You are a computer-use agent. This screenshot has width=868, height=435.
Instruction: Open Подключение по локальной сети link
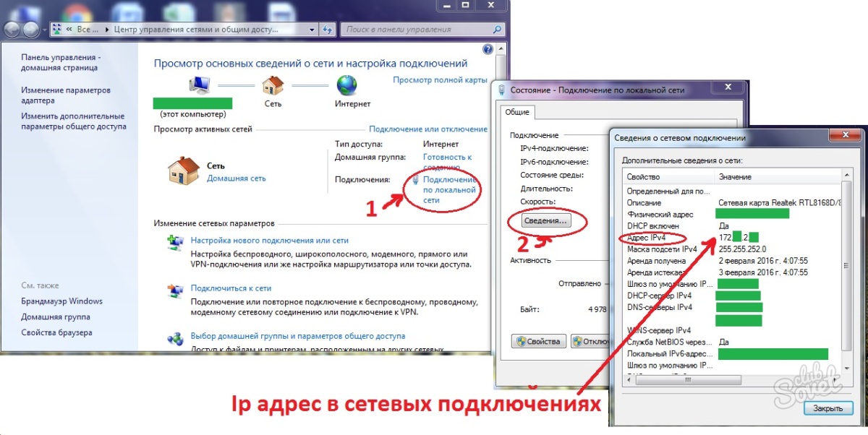(448, 189)
